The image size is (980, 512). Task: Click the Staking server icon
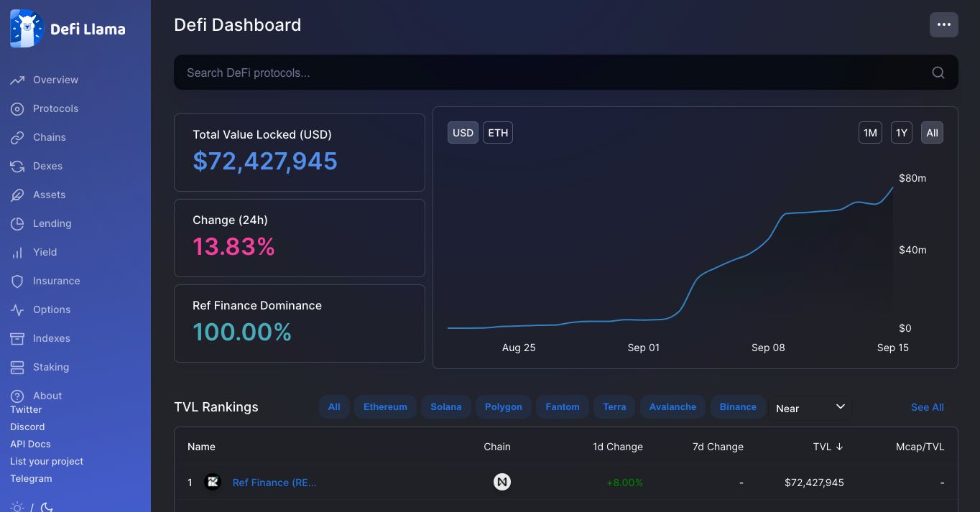tap(17, 367)
